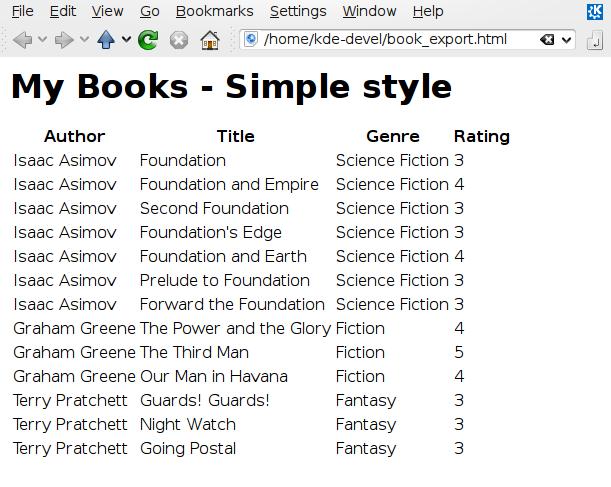Reload the page with green refresh icon

point(148,40)
